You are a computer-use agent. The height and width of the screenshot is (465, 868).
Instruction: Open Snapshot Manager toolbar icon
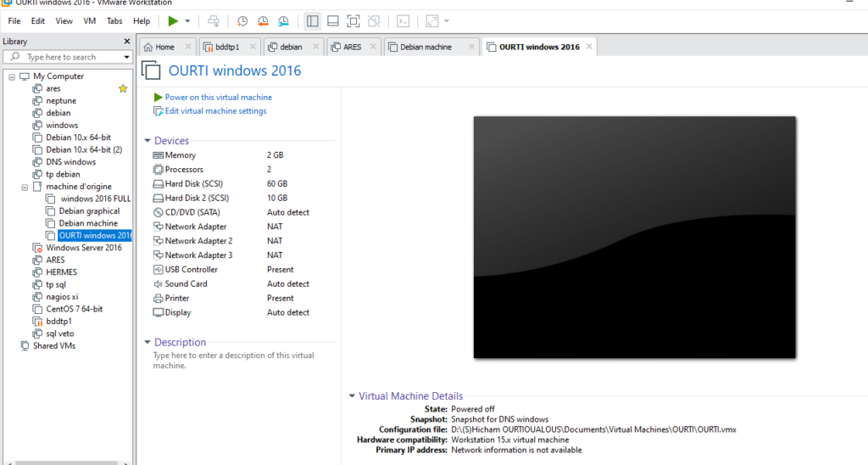[x=283, y=21]
